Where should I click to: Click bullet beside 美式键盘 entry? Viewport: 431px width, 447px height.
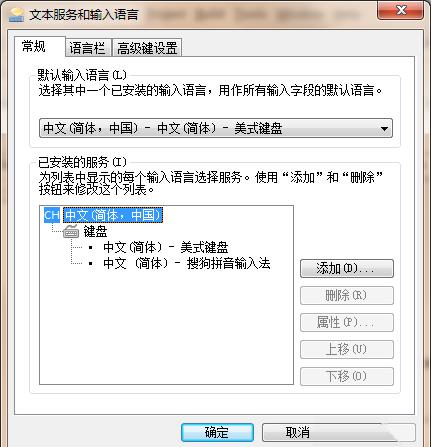(91, 248)
